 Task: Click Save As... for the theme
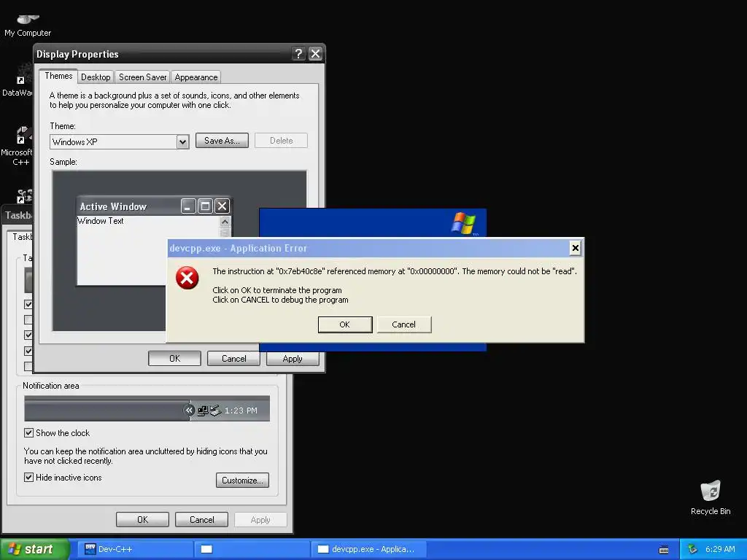pyautogui.click(x=222, y=141)
